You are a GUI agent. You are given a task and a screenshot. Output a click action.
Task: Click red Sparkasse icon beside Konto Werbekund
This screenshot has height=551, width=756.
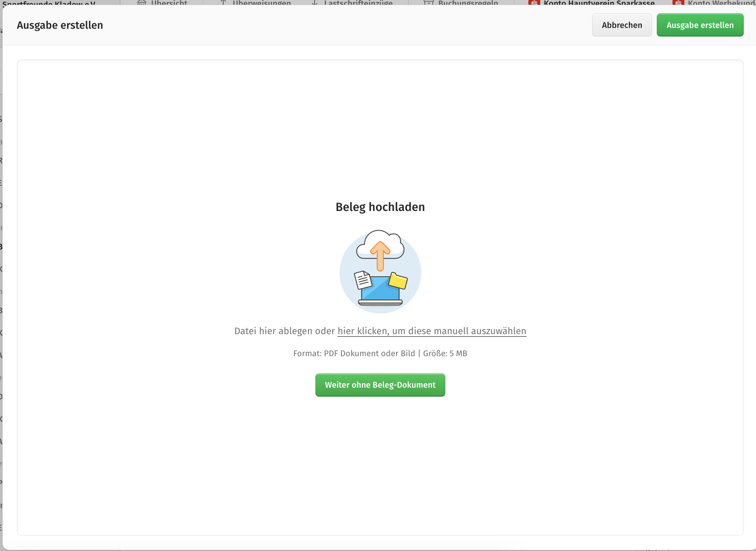(678, 3)
